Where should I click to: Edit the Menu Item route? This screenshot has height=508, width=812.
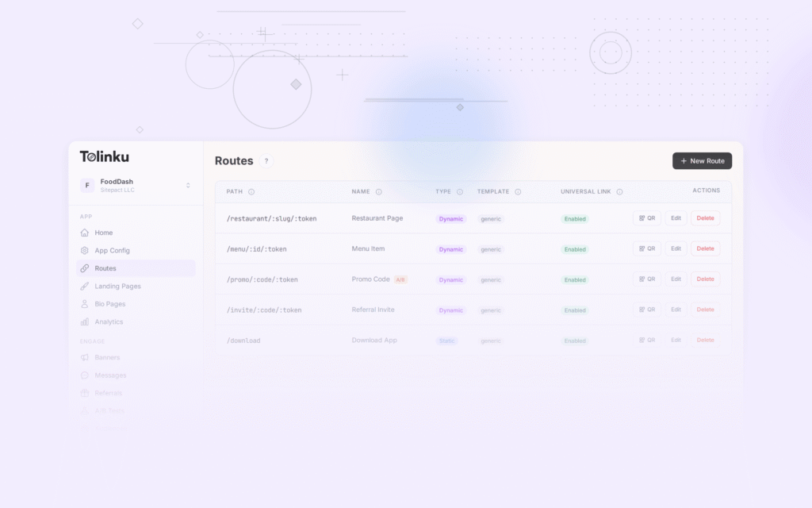[676, 248]
